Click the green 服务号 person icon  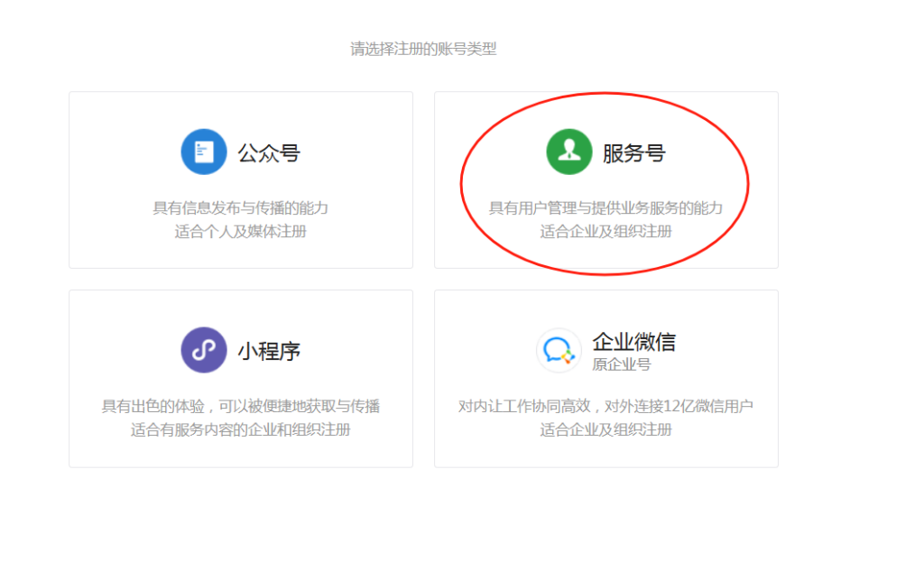(x=569, y=152)
